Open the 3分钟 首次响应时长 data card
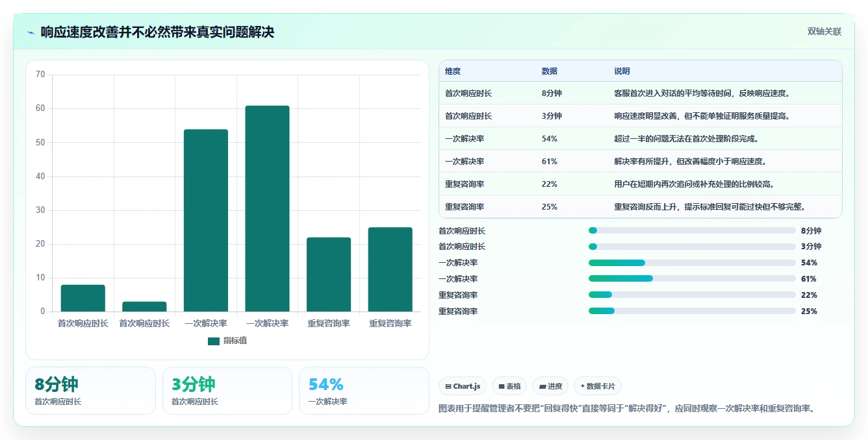This screenshot has height=440, width=868. pos(227,391)
